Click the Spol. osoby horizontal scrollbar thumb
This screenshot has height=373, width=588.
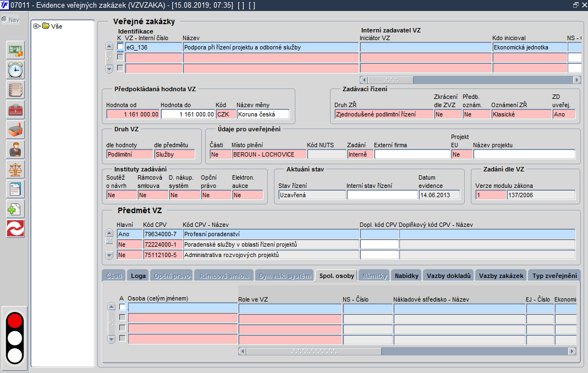(314, 351)
